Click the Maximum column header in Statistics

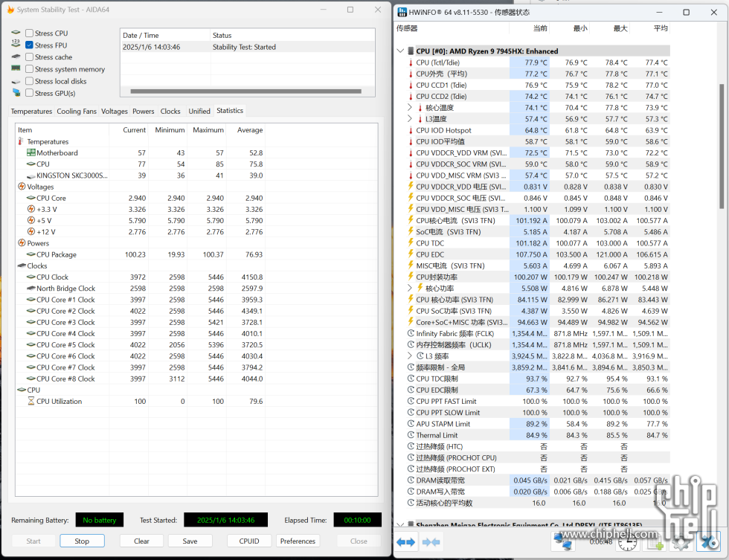click(208, 130)
